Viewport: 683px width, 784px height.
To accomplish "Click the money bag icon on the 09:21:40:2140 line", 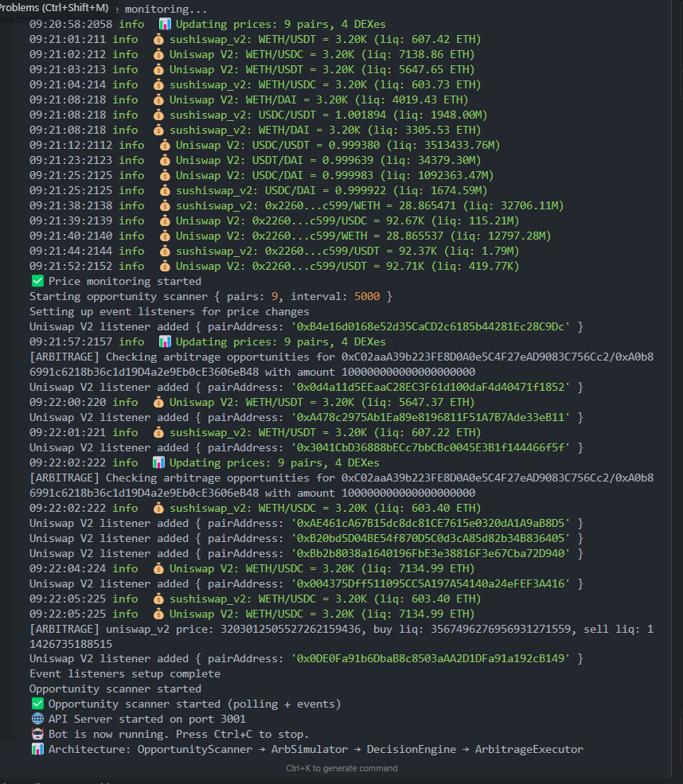I will coord(165,236).
